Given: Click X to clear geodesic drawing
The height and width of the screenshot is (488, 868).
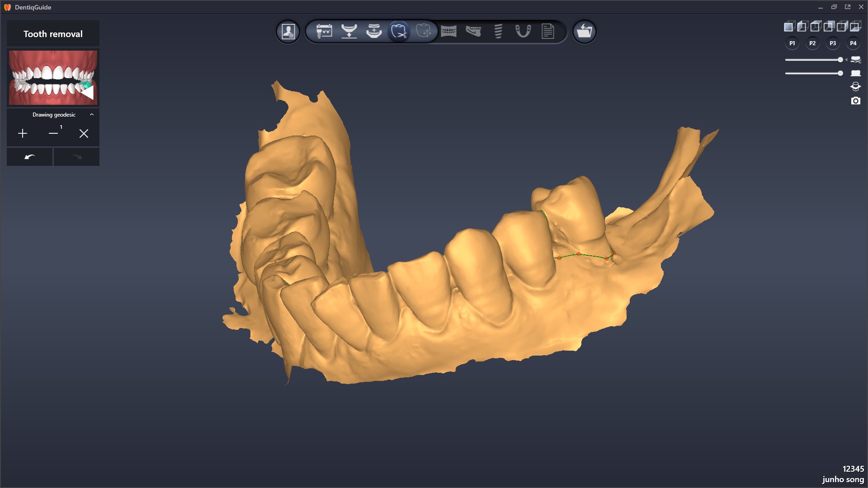Looking at the screenshot, I should [x=84, y=134].
